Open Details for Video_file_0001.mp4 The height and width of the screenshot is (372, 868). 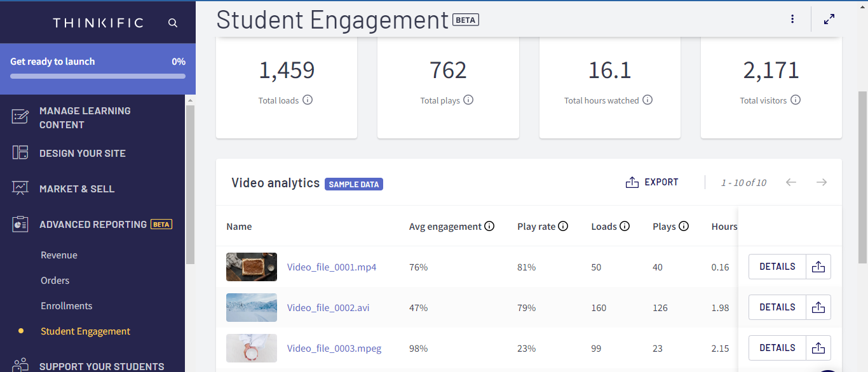coord(777,267)
